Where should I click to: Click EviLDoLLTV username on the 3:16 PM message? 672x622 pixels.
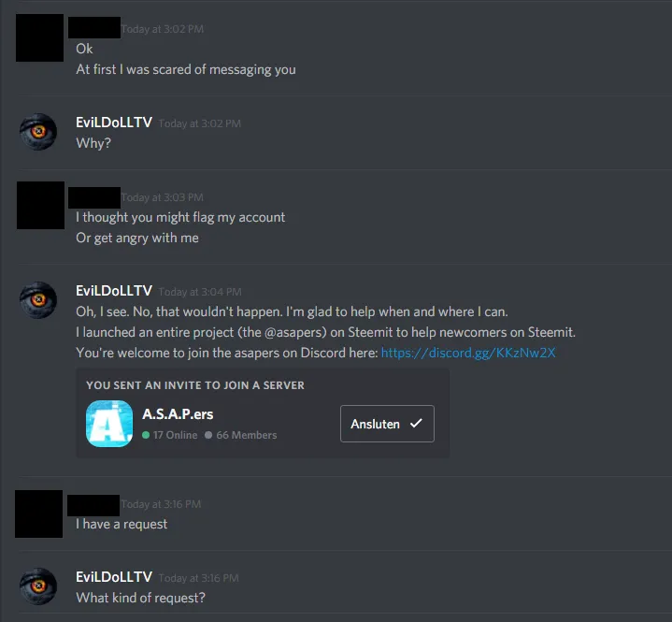[114, 577]
